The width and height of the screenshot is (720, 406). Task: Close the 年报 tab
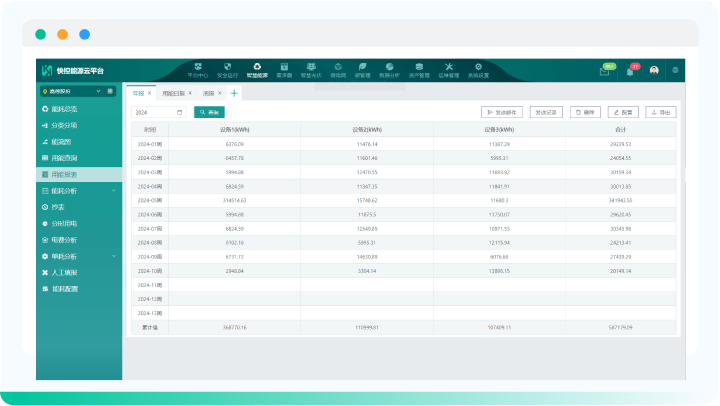(150, 93)
